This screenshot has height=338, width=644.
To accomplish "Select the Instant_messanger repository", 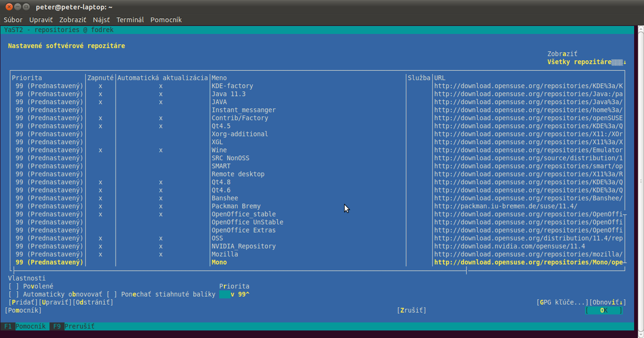I will (x=244, y=110).
